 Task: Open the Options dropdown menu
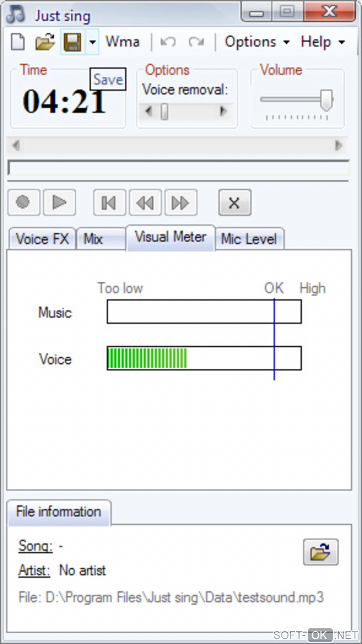point(257,42)
